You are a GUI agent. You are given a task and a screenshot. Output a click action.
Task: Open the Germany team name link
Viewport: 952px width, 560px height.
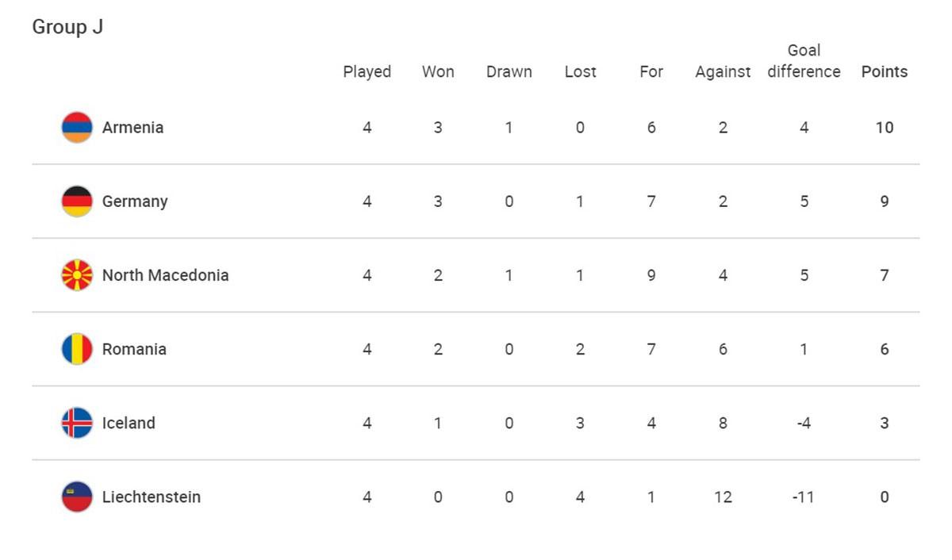135,201
